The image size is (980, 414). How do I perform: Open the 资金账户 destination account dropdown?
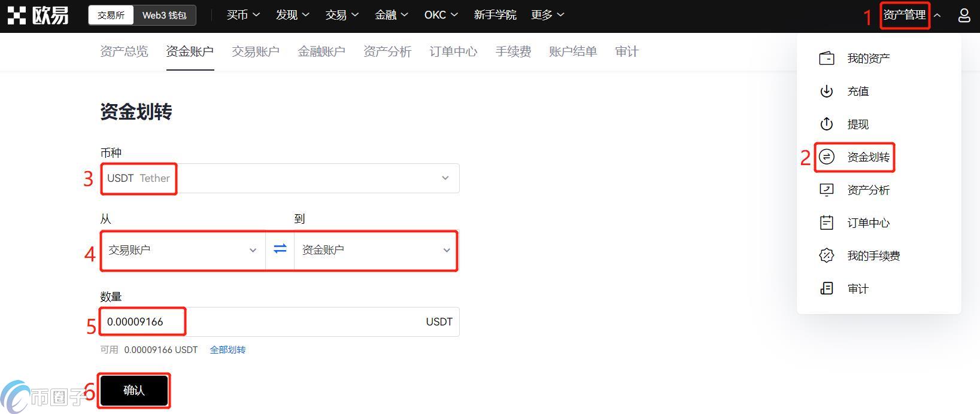tap(375, 250)
